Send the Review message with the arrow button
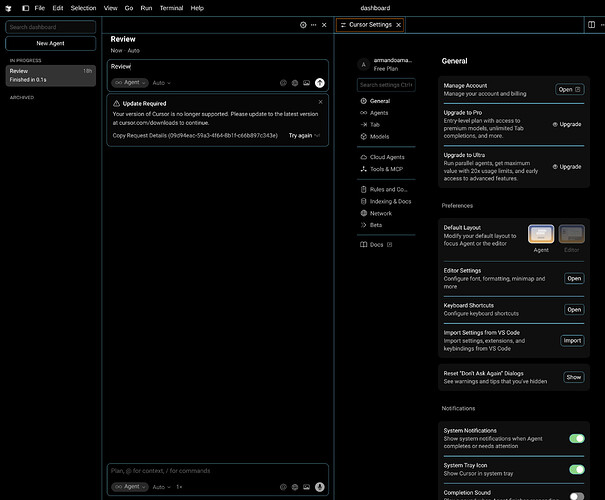605x500 pixels. coord(319,83)
